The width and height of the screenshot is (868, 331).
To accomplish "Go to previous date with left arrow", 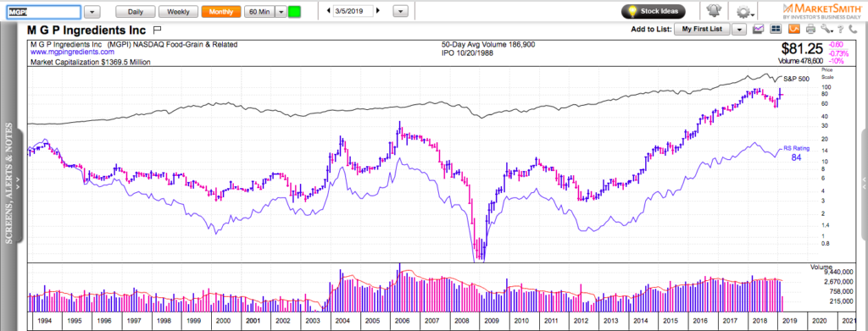I will point(328,11).
